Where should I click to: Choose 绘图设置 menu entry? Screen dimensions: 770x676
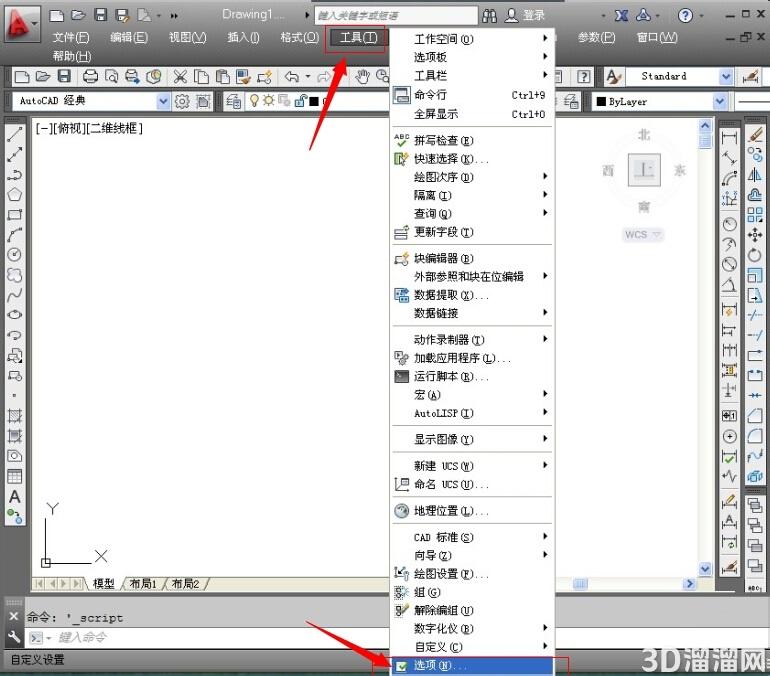point(472,573)
